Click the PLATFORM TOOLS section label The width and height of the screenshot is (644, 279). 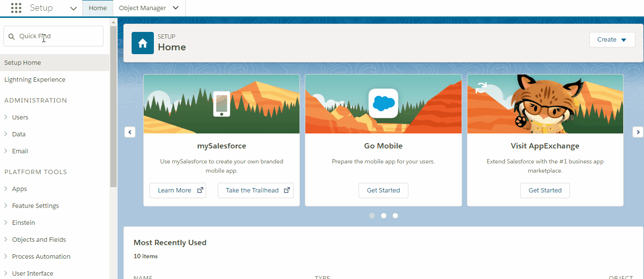(x=36, y=172)
